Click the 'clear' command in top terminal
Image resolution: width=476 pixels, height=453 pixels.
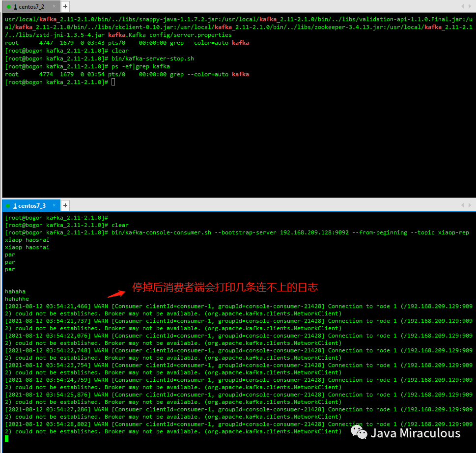pyautogui.click(x=120, y=51)
